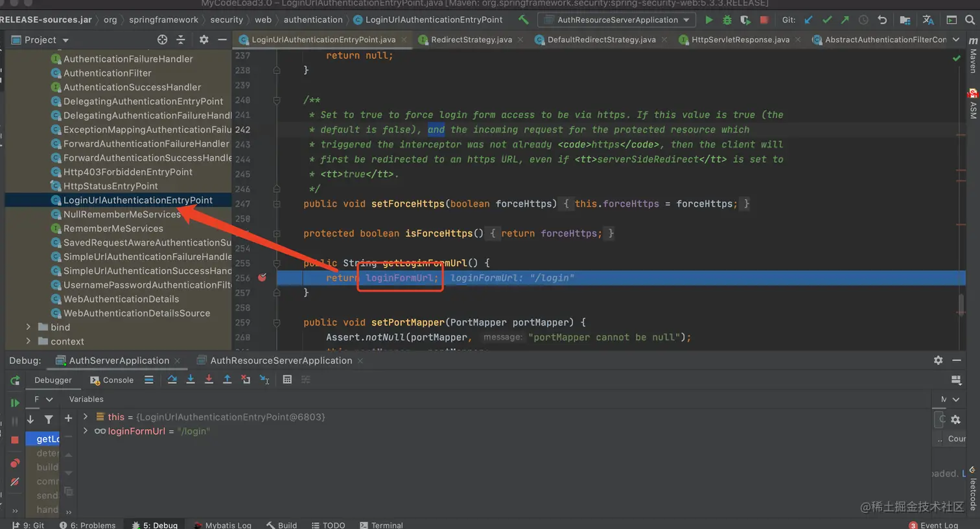This screenshot has height=529, width=980.
Task: Run to Cursor icon in debugger
Action: point(264,380)
